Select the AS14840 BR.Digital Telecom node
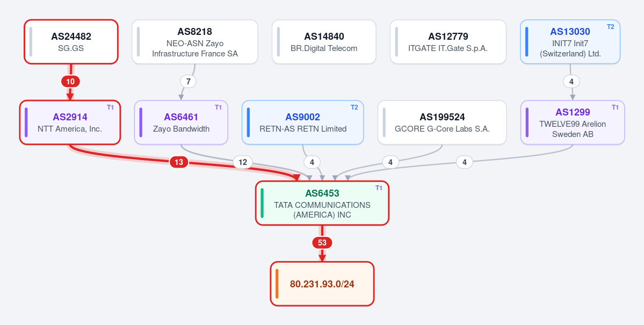The height and width of the screenshot is (325, 644). point(324,42)
